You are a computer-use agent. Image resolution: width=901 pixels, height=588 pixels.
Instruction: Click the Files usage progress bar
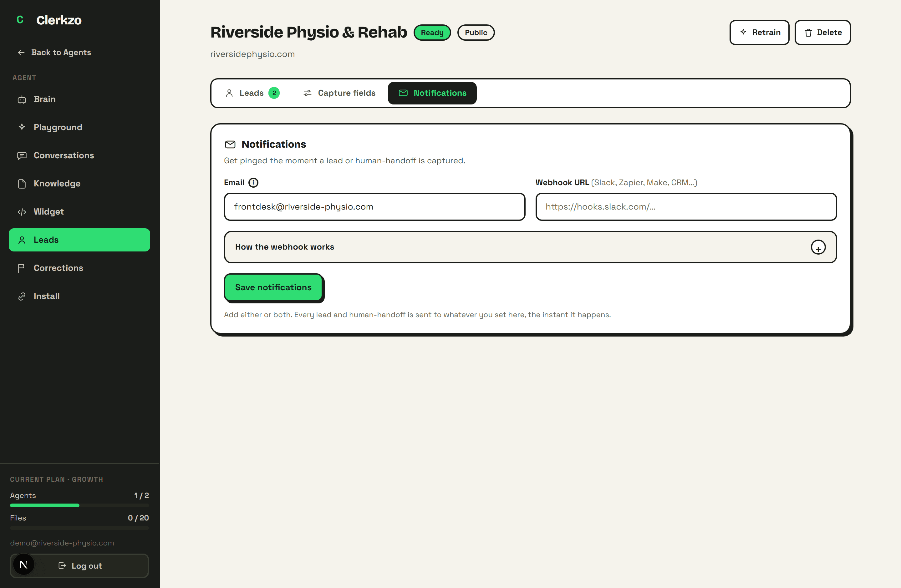coord(79,528)
